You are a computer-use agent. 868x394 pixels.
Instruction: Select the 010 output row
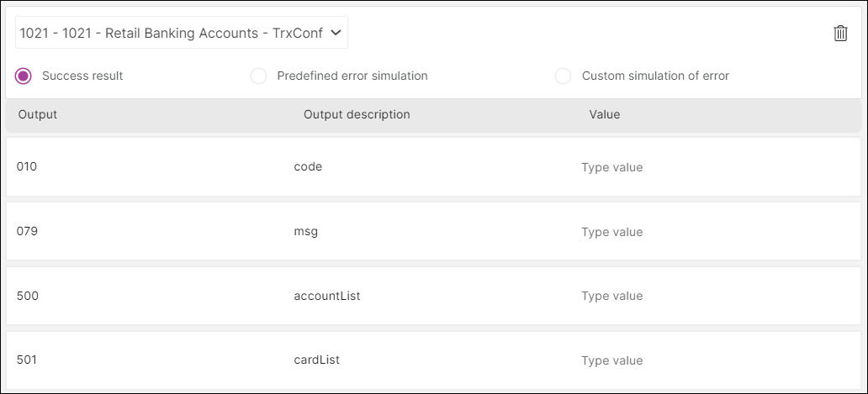tap(433, 167)
